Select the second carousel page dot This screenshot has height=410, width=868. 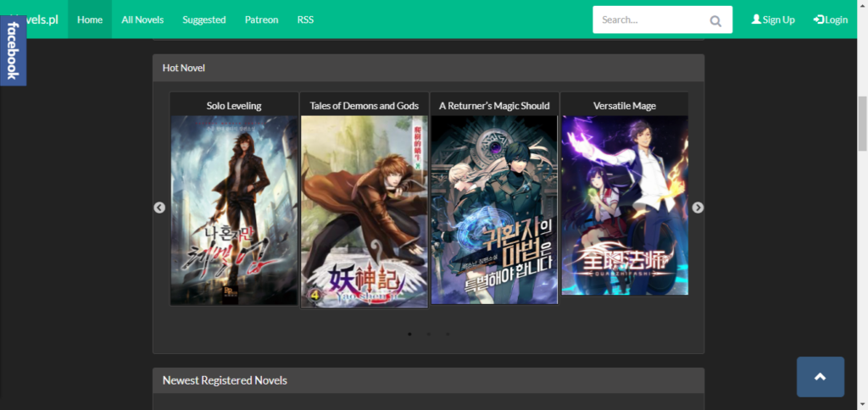[x=428, y=335]
